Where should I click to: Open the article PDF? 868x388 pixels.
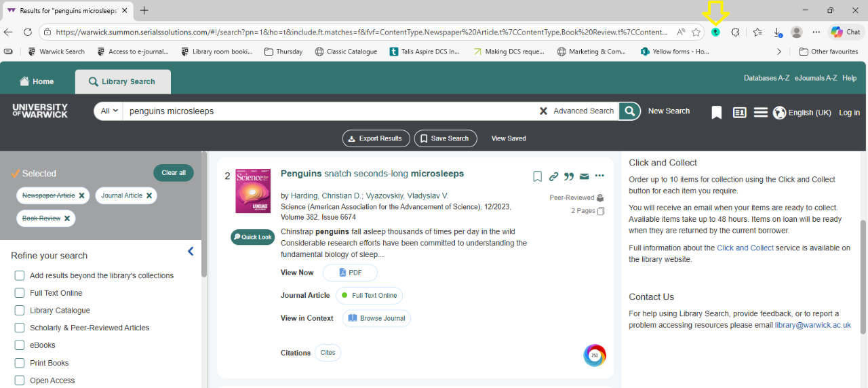pos(350,273)
